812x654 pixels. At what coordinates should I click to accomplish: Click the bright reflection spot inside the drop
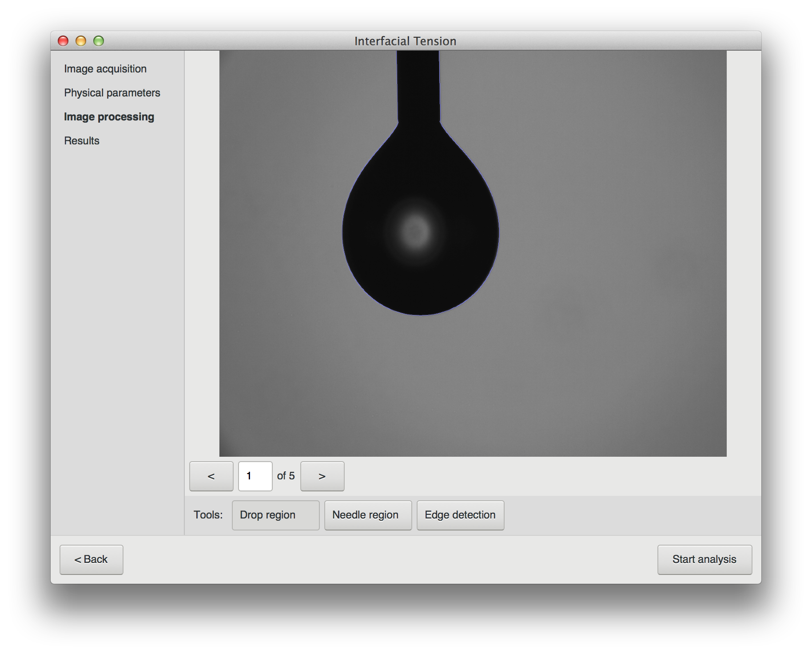coord(416,232)
